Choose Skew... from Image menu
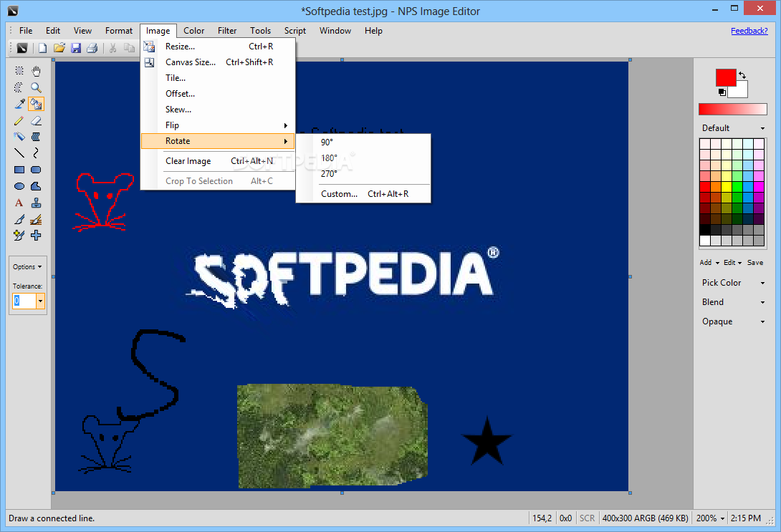Viewport: 781px width, 532px height. [x=218, y=110]
